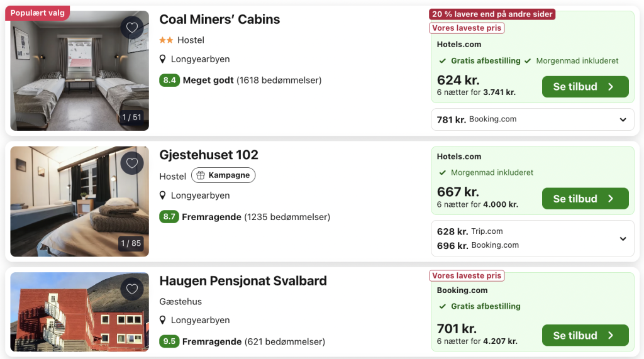This screenshot has width=644, height=359.
Task: Open Hotels.com deal for Coal Miners' Cabins
Action: (585, 87)
